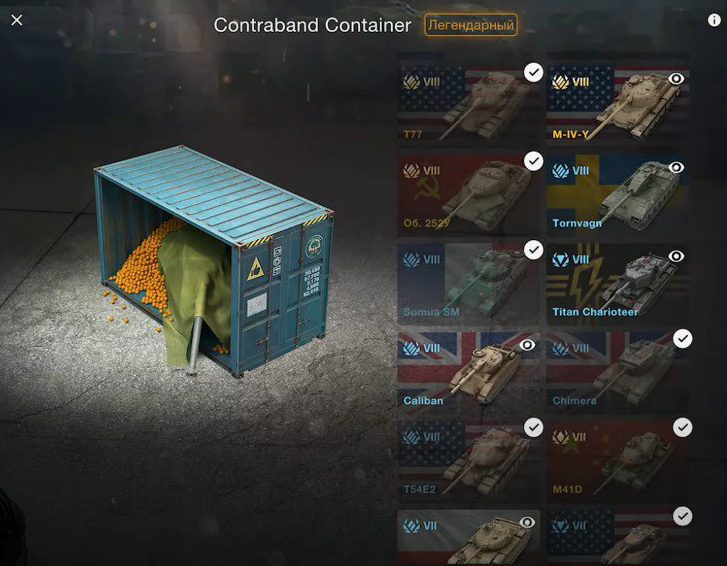
Task: Click the checkmark on M41D card
Action: click(x=682, y=427)
